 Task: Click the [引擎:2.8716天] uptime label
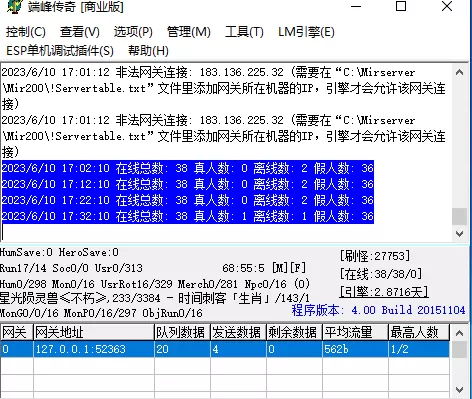click(x=384, y=292)
